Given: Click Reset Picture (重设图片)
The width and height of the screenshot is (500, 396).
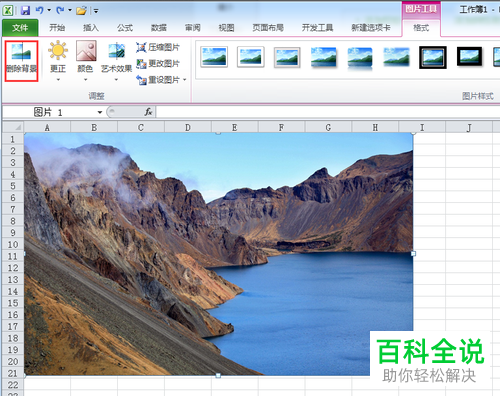Looking at the screenshot, I should 158,80.
